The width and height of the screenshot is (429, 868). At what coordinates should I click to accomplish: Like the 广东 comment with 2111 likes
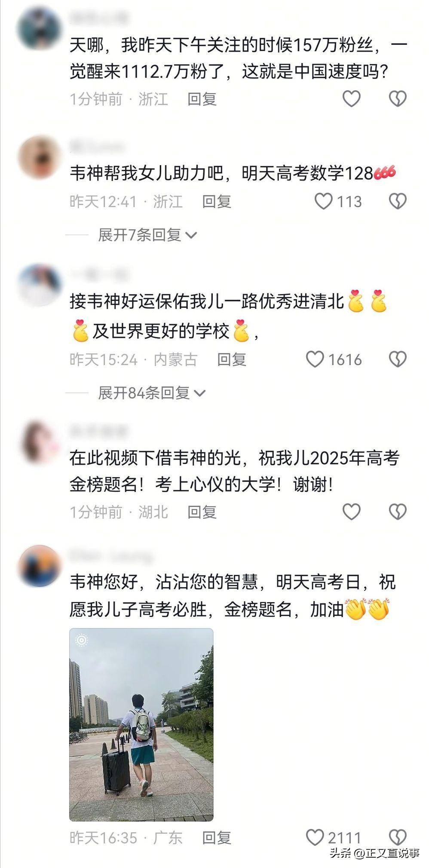tap(315, 837)
